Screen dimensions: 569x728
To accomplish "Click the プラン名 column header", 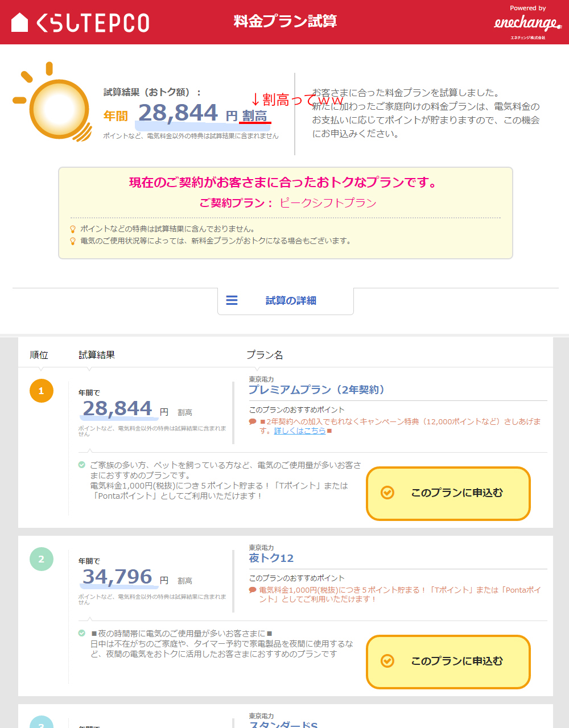I will point(265,355).
